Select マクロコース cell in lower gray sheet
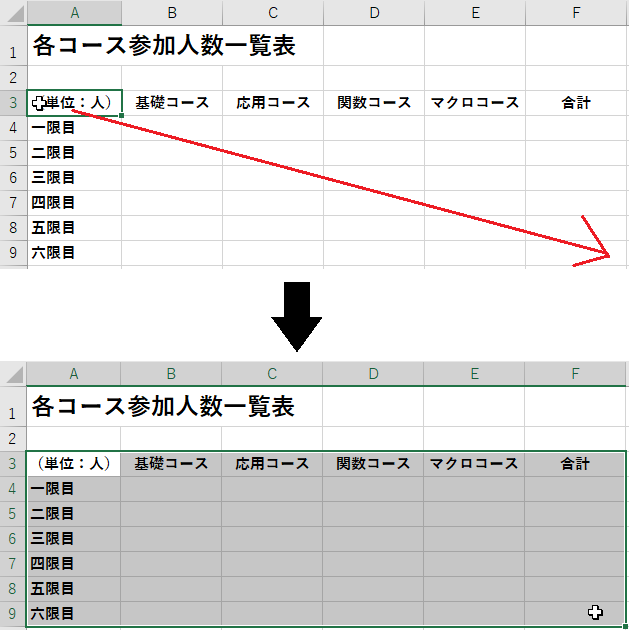Image resolution: width=629 pixels, height=630 pixels. click(474, 464)
